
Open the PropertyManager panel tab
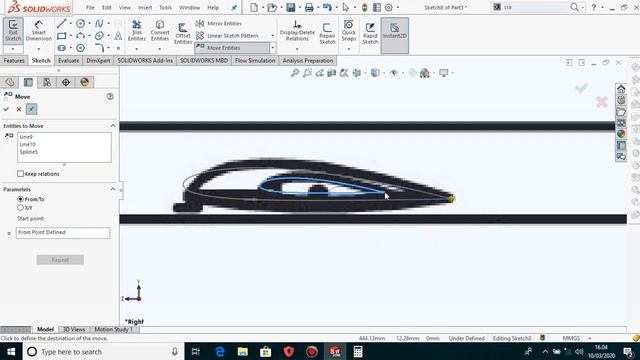[x=28, y=82]
